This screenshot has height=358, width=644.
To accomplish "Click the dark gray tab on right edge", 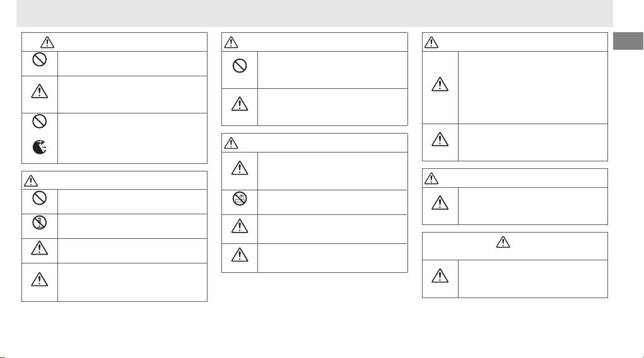I will (x=627, y=41).
